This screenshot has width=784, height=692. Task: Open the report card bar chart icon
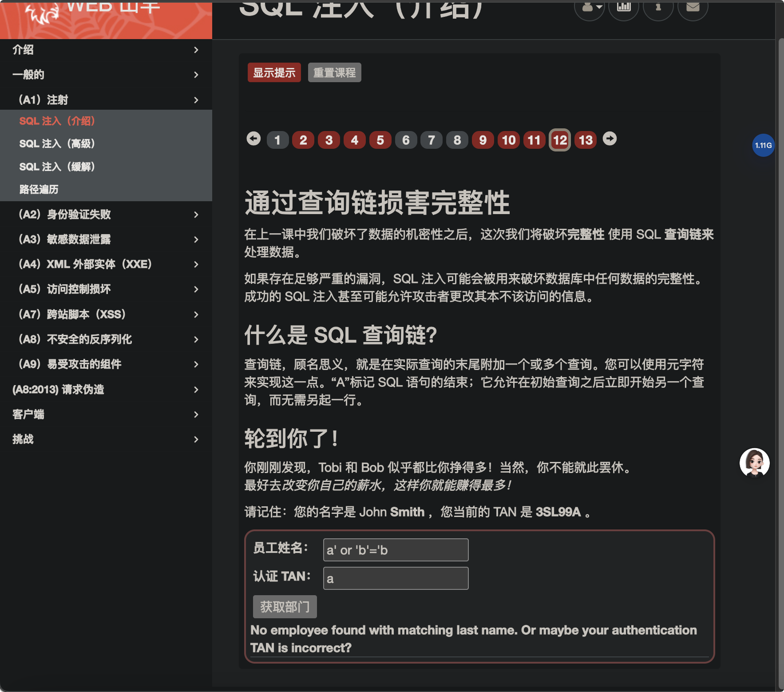click(x=624, y=7)
